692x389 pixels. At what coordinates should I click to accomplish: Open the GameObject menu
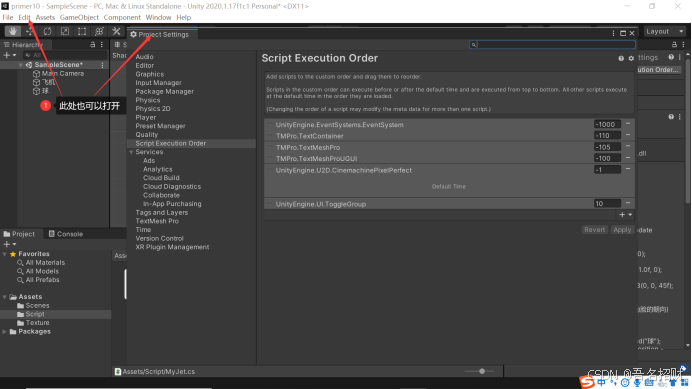click(79, 18)
